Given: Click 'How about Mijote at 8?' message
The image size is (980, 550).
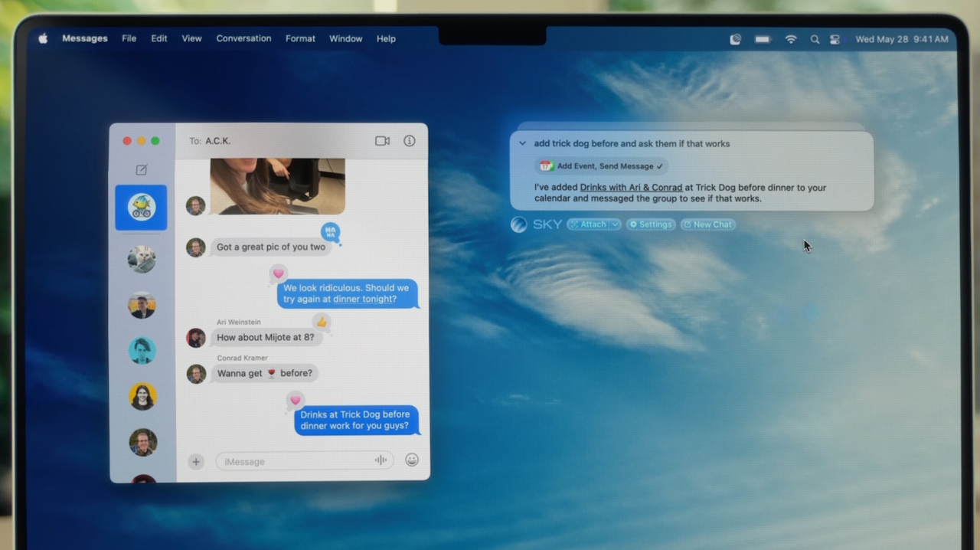Looking at the screenshot, I should [266, 337].
